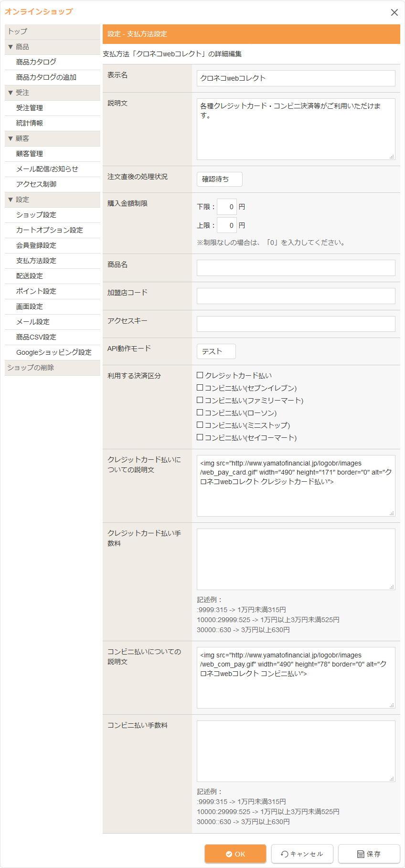Click the 表示名 text field
Image resolution: width=405 pixels, height=868 pixels.
click(x=296, y=78)
